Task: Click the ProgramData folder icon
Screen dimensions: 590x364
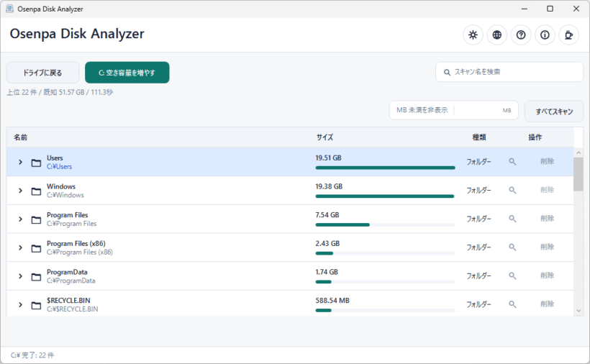Action: click(36, 277)
